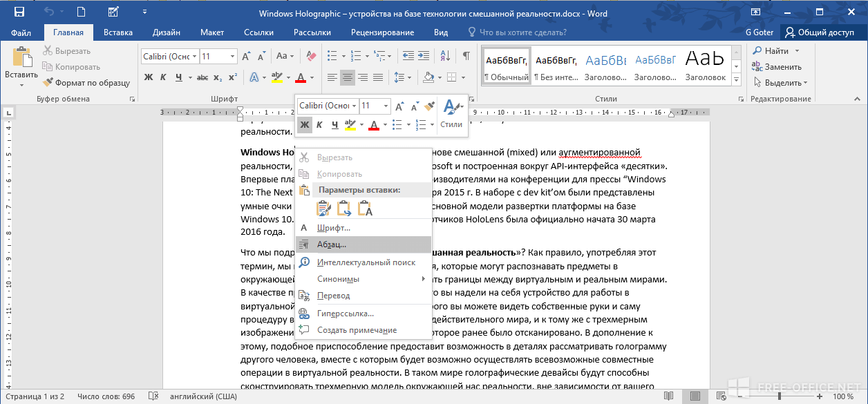This screenshot has height=404, width=868.
Task: Click New Comment (Создать примечание) entry
Action: [364, 330]
